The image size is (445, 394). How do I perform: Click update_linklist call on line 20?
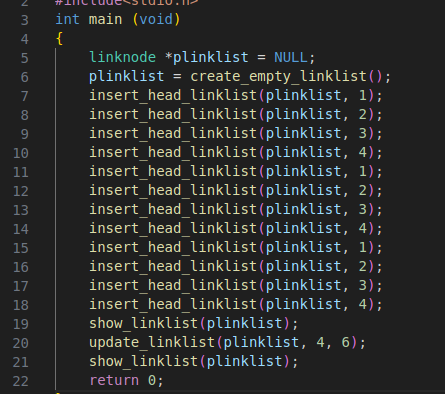[x=152, y=343]
